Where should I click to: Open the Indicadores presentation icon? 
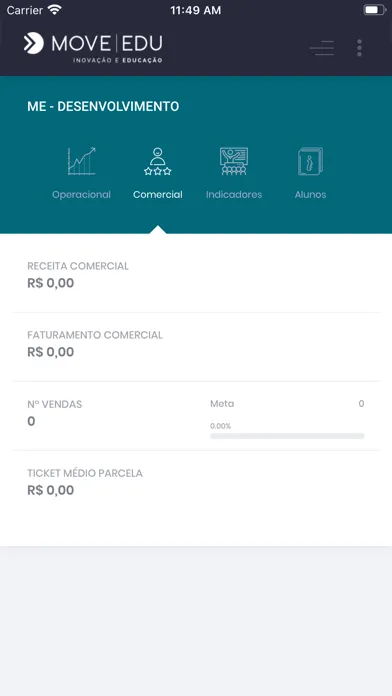(x=234, y=161)
